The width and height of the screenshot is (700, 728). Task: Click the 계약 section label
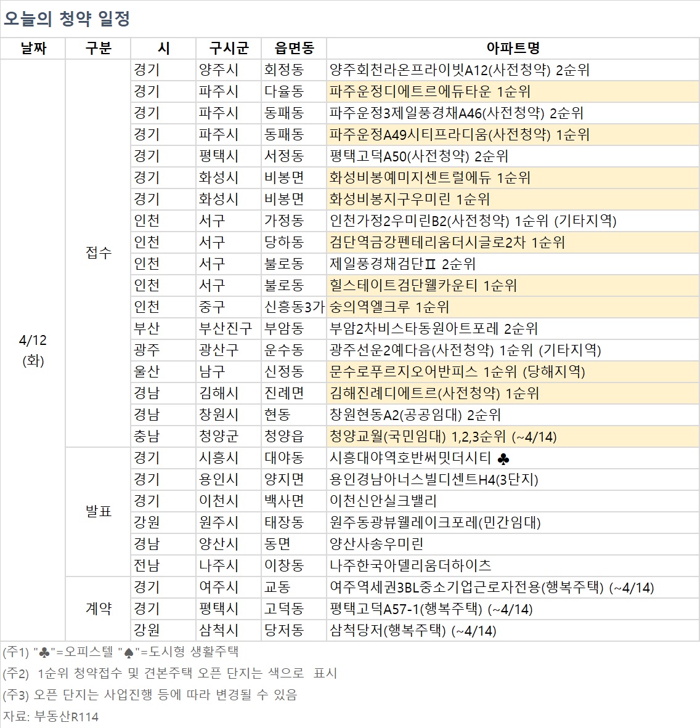99,609
